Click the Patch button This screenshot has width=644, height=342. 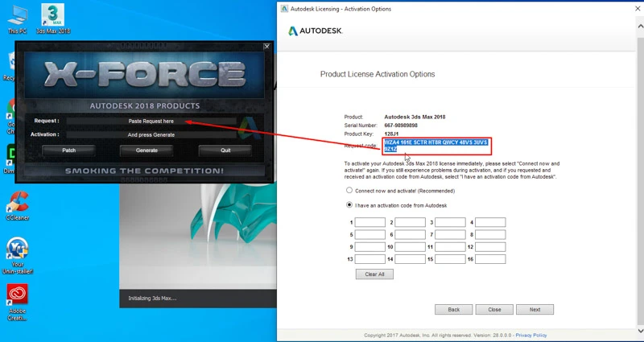coord(68,150)
